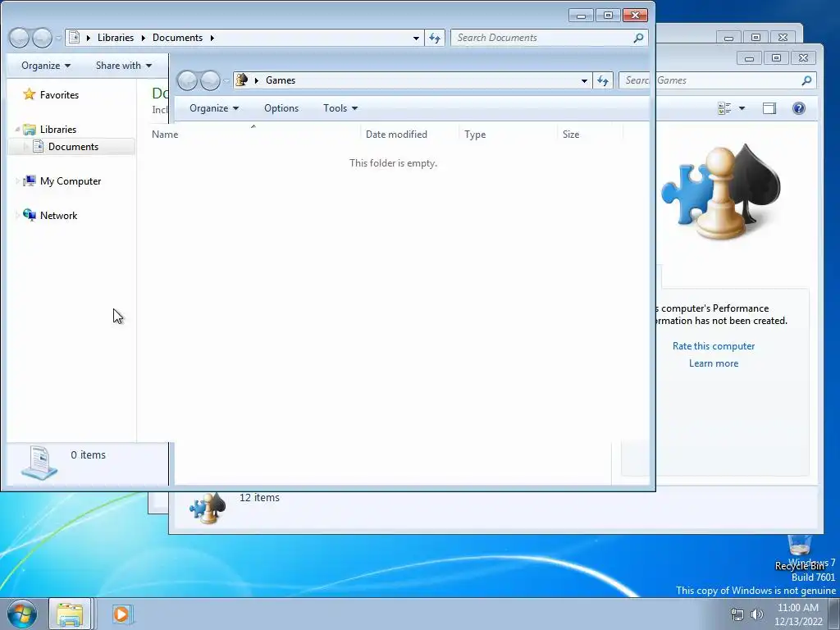The height and width of the screenshot is (630, 840).
Task: Select My Computer in navigation pane
Action: pos(71,181)
